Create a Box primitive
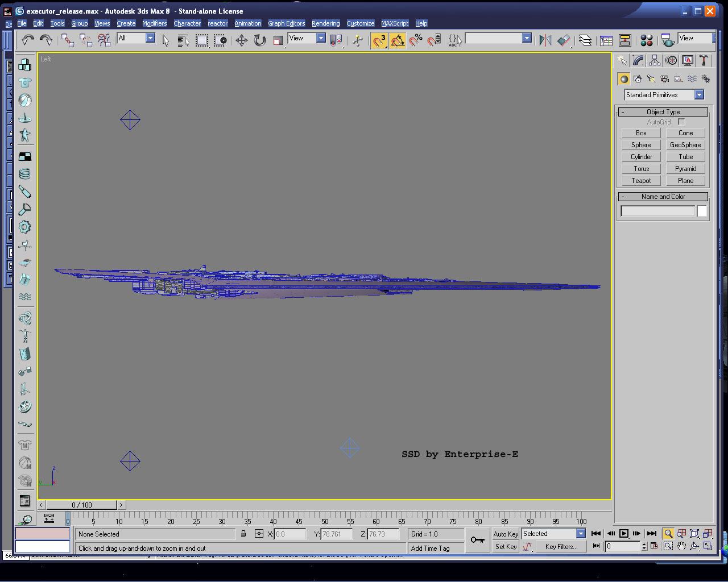 (641, 133)
